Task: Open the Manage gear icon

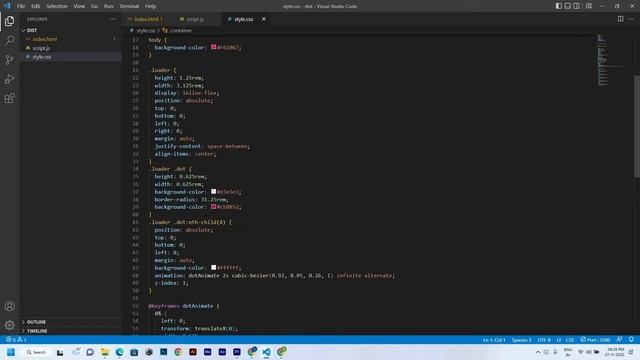Action: pyautogui.click(x=9, y=325)
